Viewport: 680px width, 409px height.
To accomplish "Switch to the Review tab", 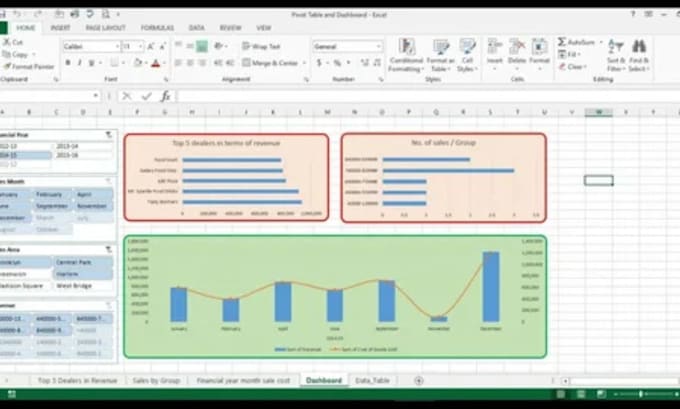I will pos(230,28).
